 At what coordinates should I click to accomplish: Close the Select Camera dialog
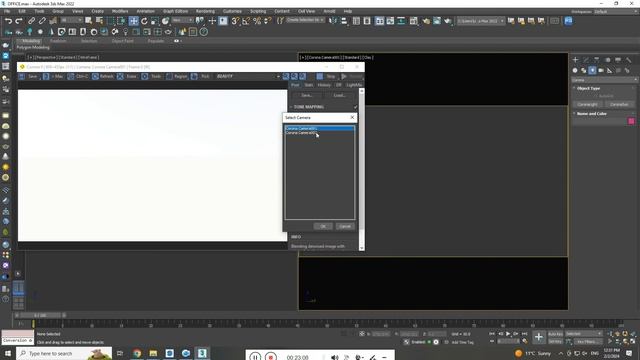(352, 118)
